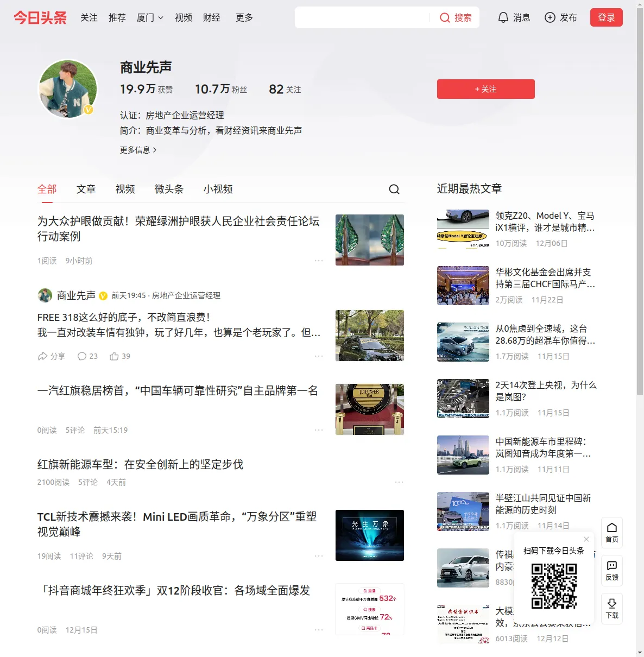The image size is (644, 657).
Task: Open the FREE 318 改装车 post text
Action: (x=179, y=325)
